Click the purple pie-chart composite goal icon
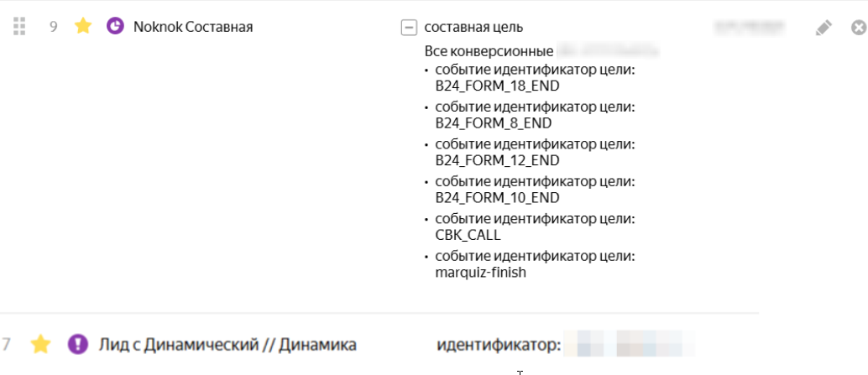Viewport: 868px width, 375px height. [115, 26]
